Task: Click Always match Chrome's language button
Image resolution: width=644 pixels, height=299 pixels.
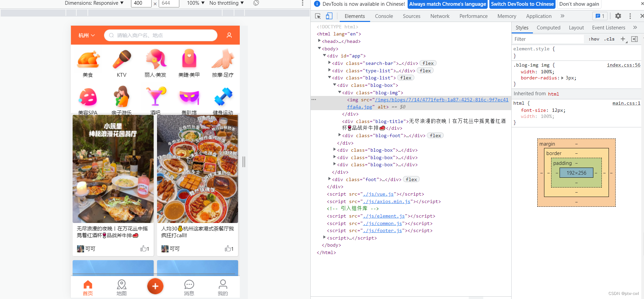Action: 447,4
